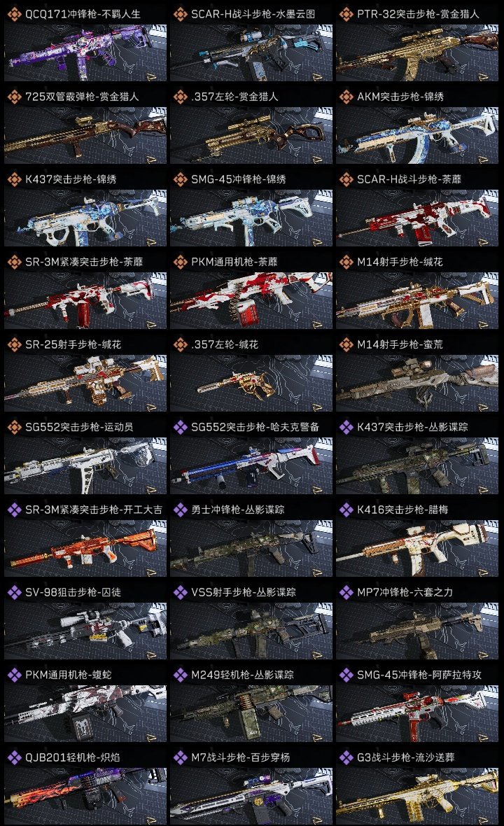504x826 pixels.
Task: Click the purple rarity icon beside SG552突击步枪-哈夫克警备
Action: pyautogui.click(x=181, y=427)
